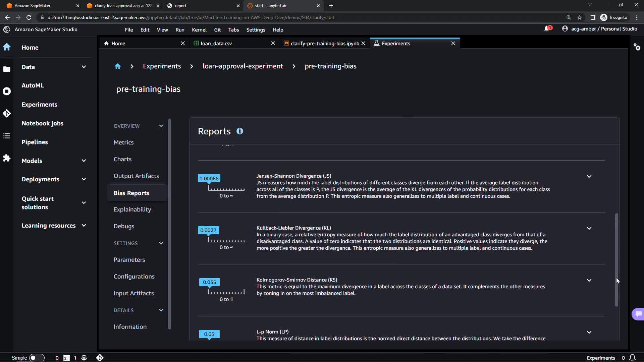
Task: Collapse the OVERVIEW section
Action: pyautogui.click(x=161, y=126)
